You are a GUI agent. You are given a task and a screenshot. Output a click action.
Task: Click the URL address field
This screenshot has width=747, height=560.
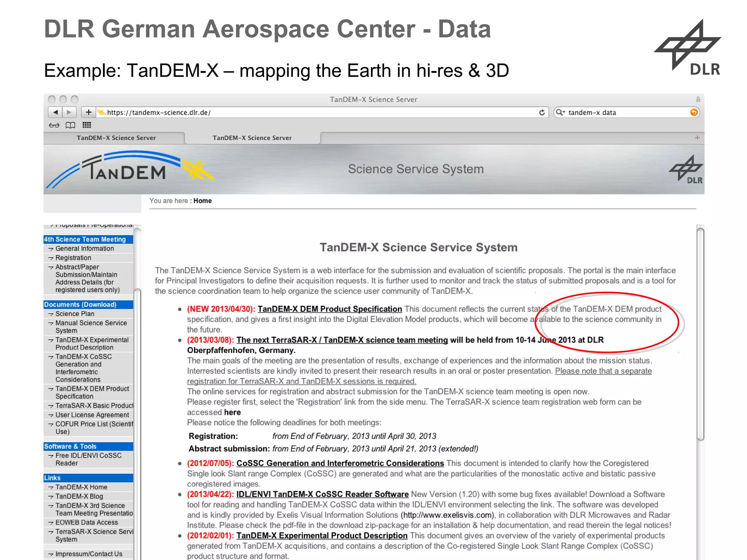322,112
